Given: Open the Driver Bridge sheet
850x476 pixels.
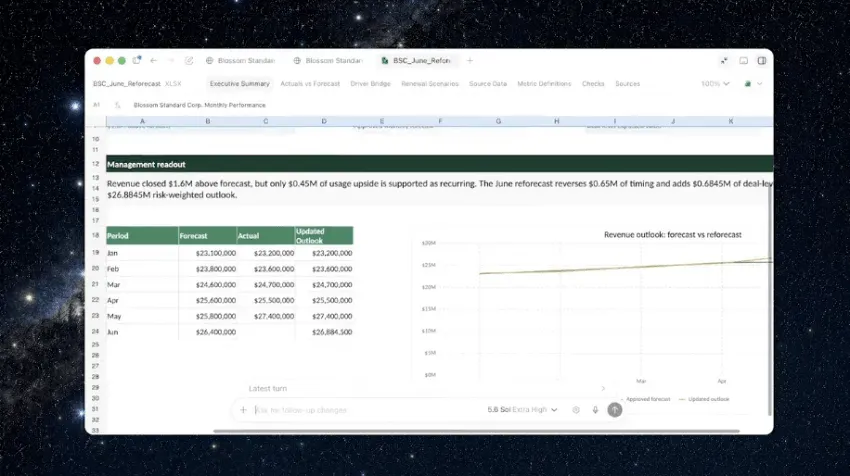Looking at the screenshot, I should point(370,84).
